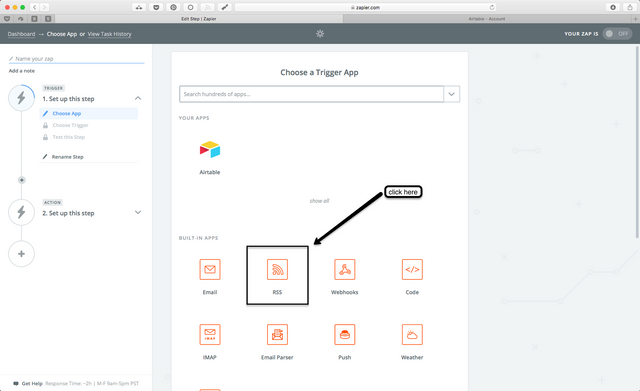
Task: Click show all apps link
Action: click(x=319, y=201)
